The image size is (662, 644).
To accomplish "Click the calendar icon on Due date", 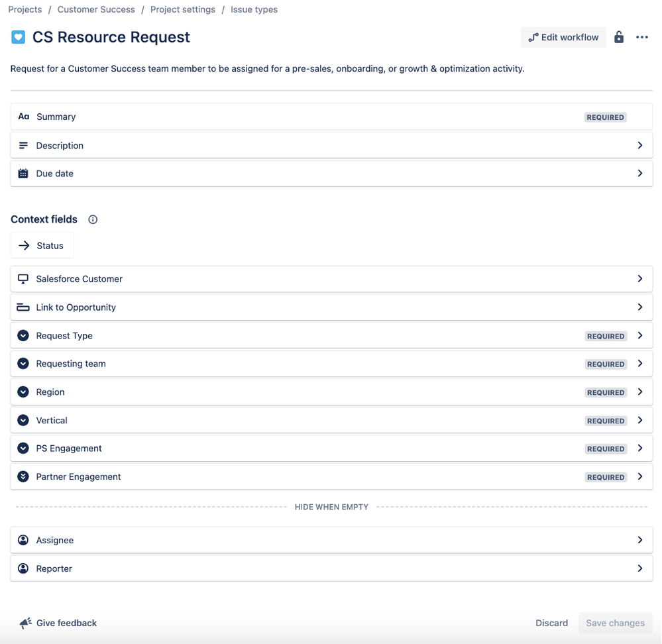I will click(23, 173).
